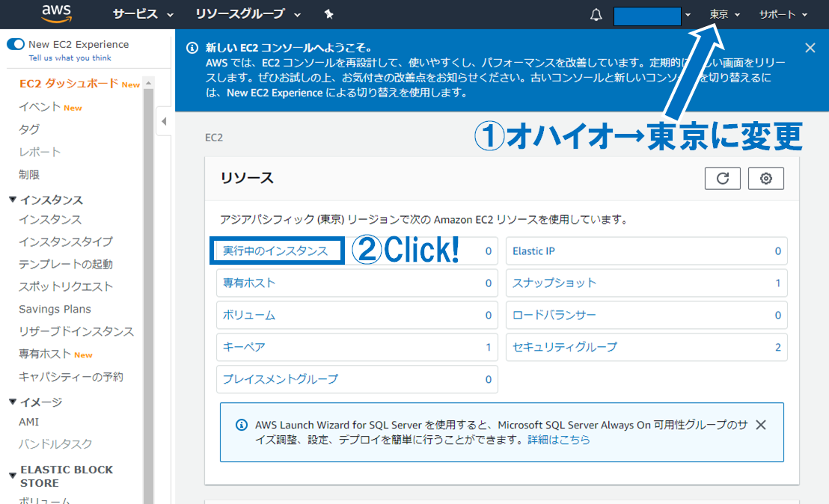This screenshot has height=504, width=829.
Task: Open イベント in the sidebar
Action: click(40, 107)
